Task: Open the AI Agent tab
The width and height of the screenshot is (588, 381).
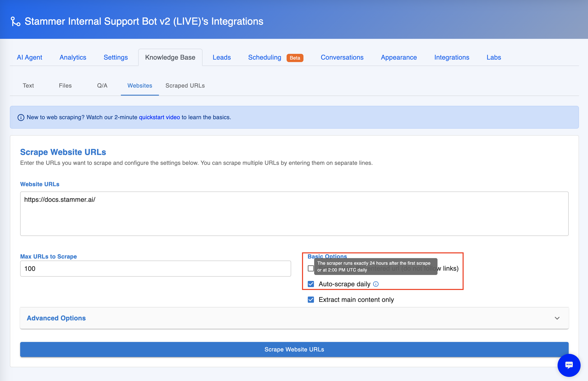Action: tap(29, 57)
